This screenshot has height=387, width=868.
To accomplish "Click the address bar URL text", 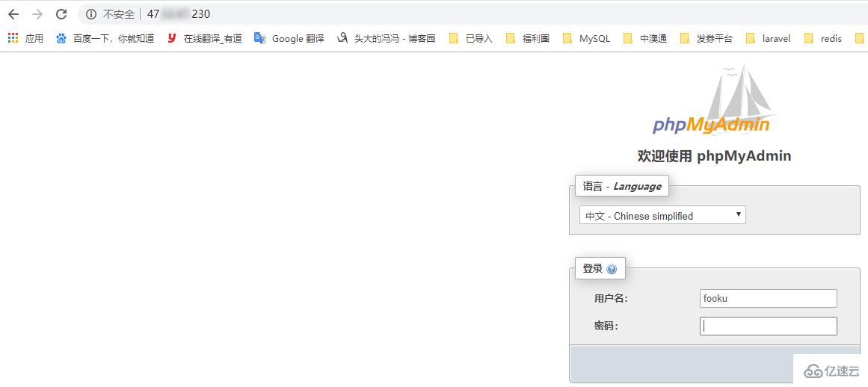I will click(x=178, y=14).
